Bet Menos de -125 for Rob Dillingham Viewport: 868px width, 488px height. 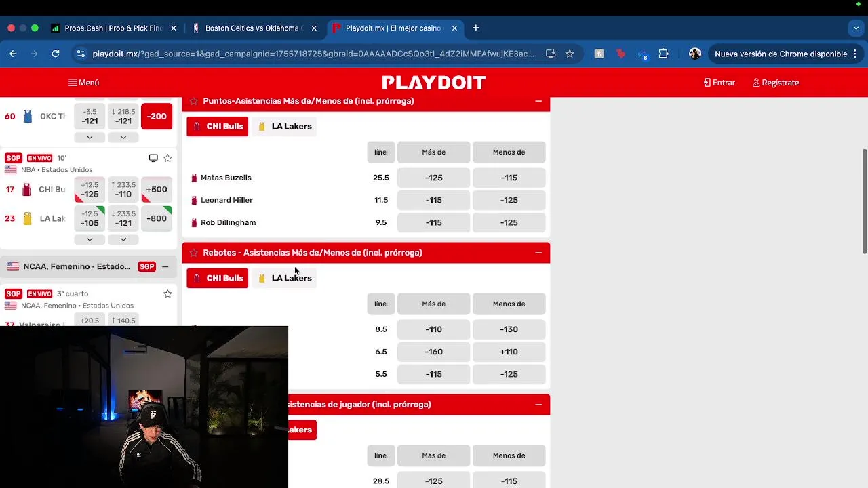(509, 222)
